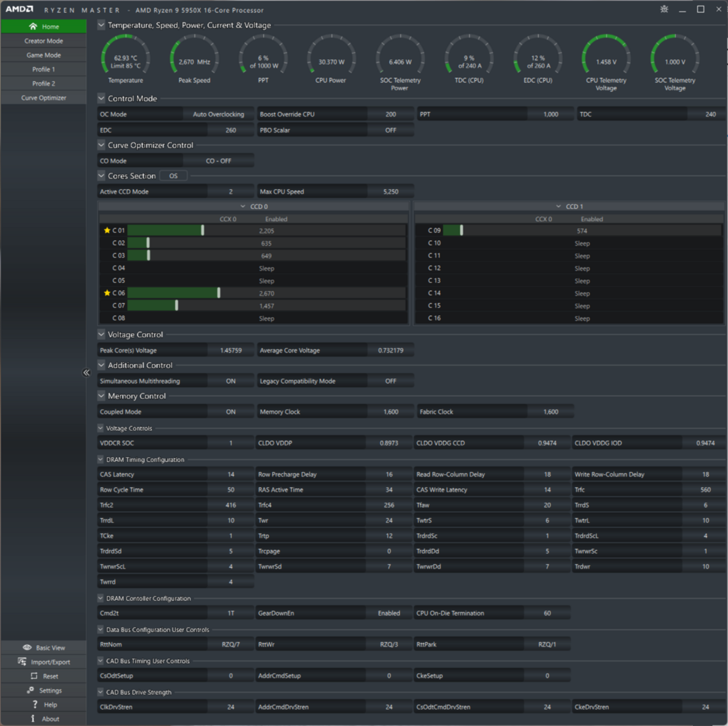Image resolution: width=728 pixels, height=726 pixels.
Task: Collapse the Control Mode section
Action: tap(101, 99)
